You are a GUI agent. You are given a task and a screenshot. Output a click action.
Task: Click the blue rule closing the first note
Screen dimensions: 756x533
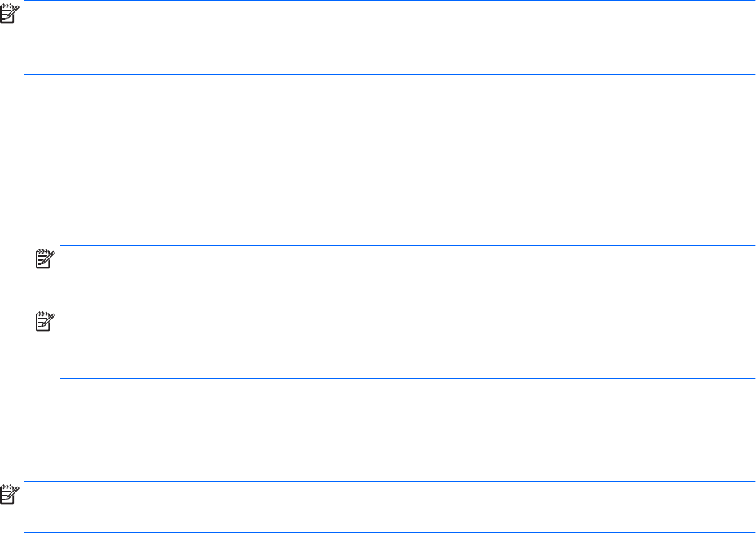(390, 75)
